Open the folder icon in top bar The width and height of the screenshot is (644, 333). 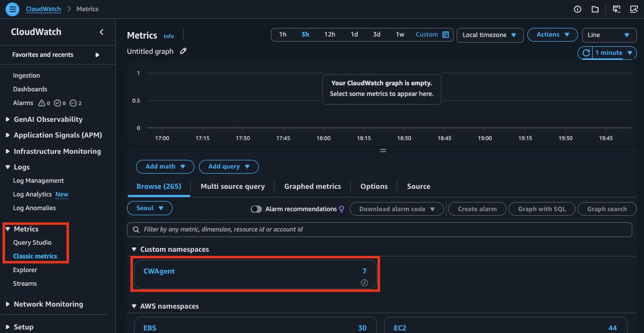tap(595, 9)
